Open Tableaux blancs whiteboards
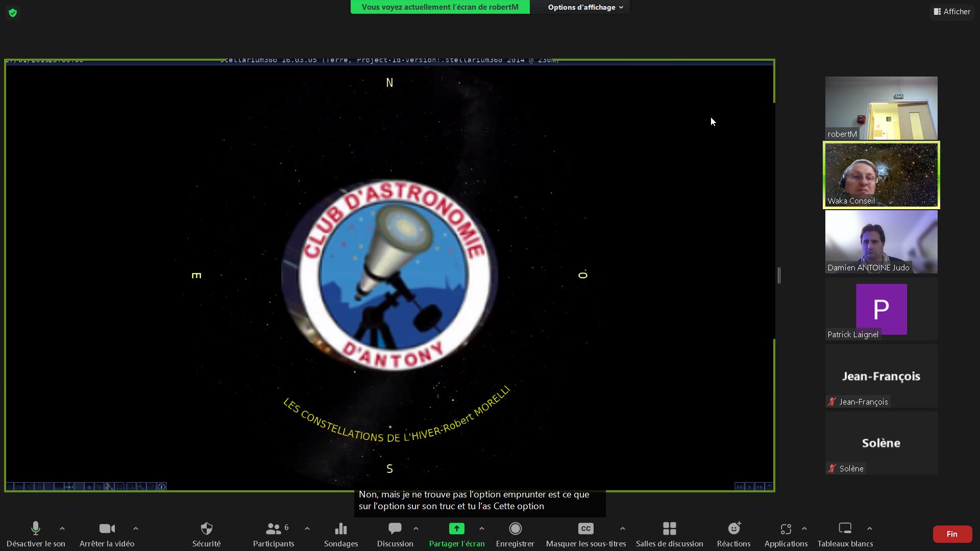The image size is (980, 551). coord(845,534)
